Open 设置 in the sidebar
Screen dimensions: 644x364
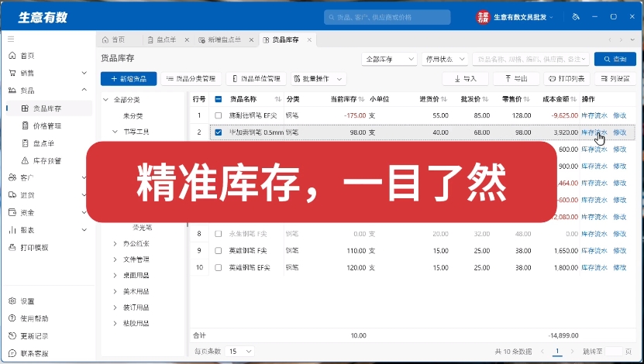tap(27, 301)
